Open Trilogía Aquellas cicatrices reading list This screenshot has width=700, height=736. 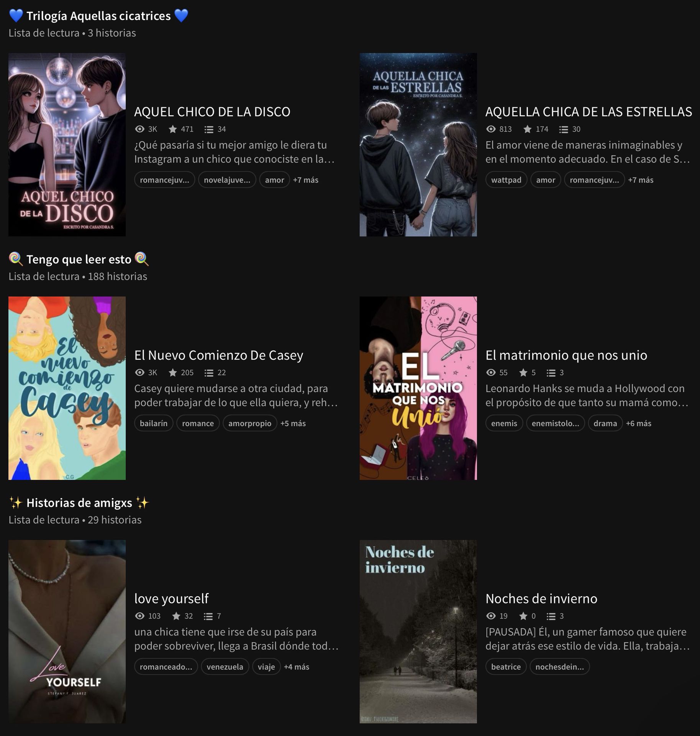pyautogui.click(x=99, y=16)
